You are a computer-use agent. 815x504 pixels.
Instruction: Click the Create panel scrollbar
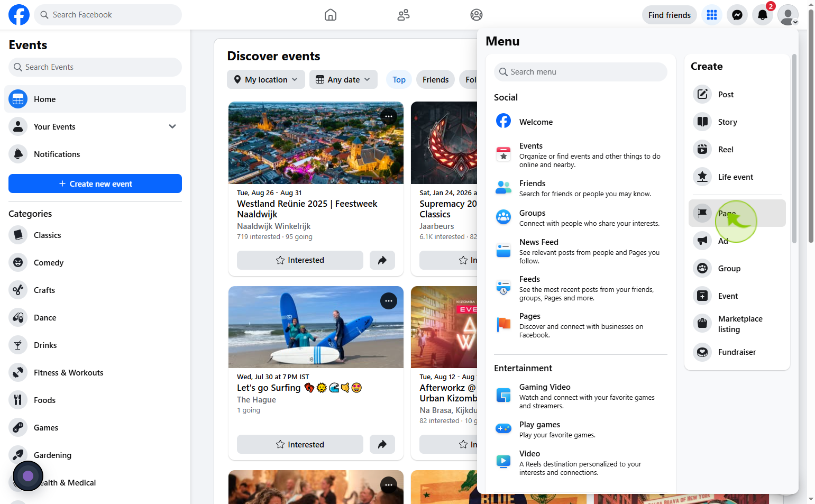[794, 148]
